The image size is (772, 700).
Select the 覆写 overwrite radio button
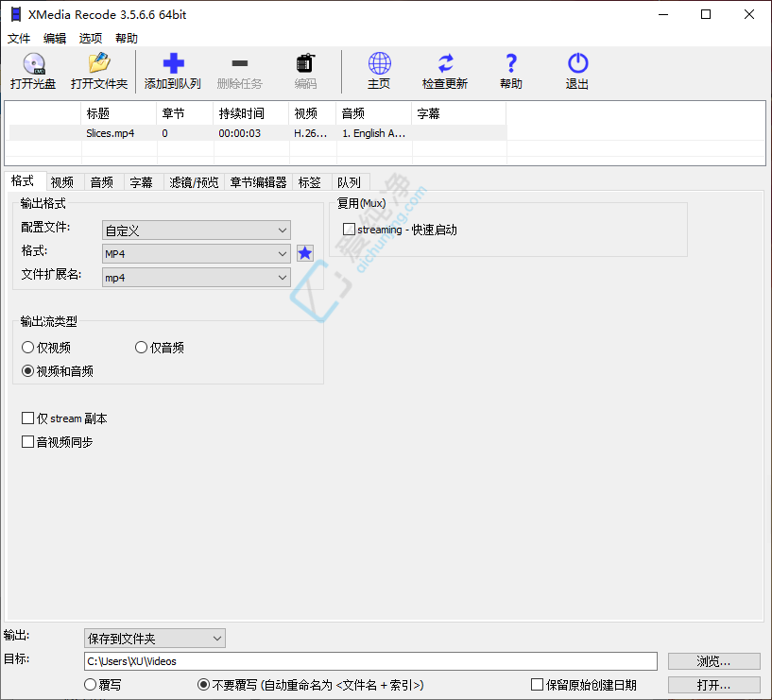[90, 685]
